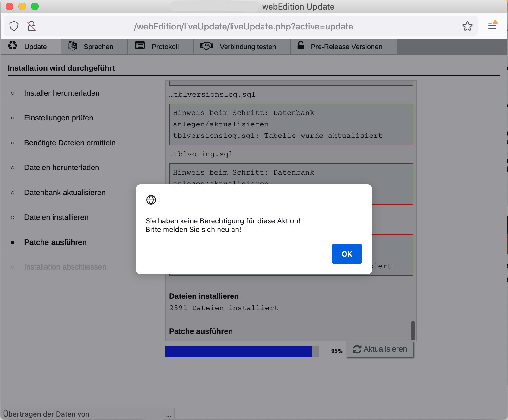Click the handshake icon for Verbindung testen
The width and height of the screenshot is (508, 420).
(206, 46)
